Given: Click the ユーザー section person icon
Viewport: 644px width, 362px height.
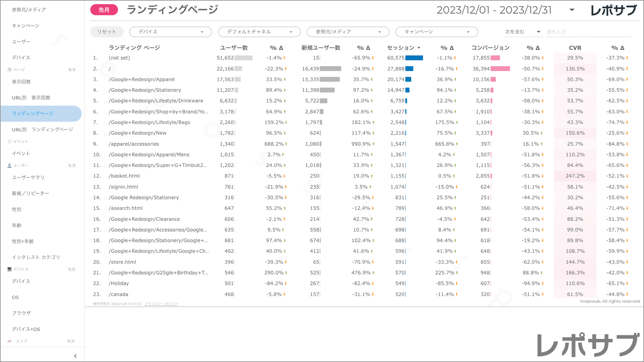Looking at the screenshot, I should click(9, 166).
